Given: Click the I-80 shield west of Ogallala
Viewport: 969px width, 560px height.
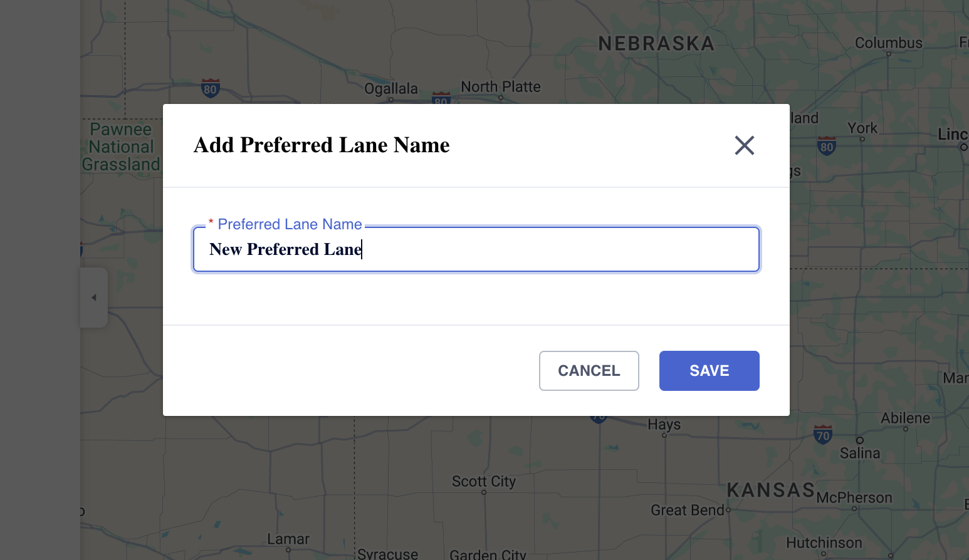Looking at the screenshot, I should pos(211,88).
